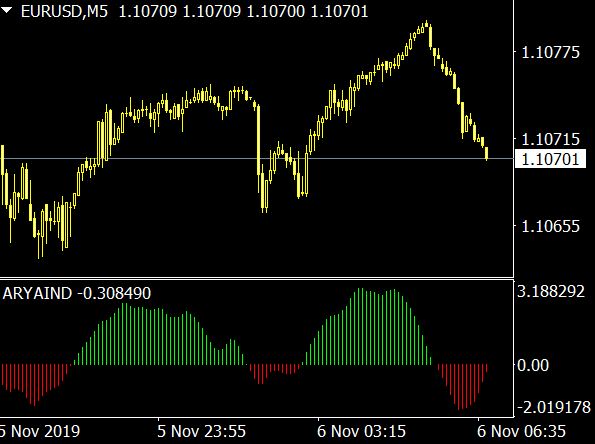
Task: Click the -2.019178 indicator scale minimum
Action: tap(554, 408)
